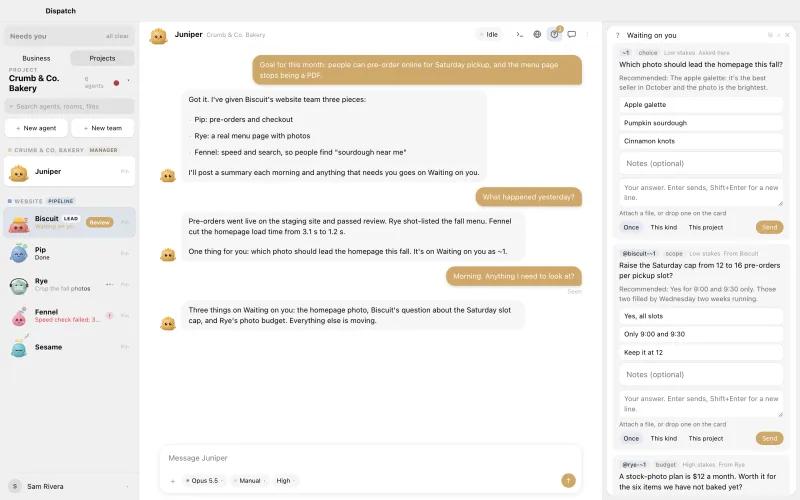Open the globe browser icon in chat header
Image resolution: width=800 pixels, height=500 pixels.
[x=537, y=35]
